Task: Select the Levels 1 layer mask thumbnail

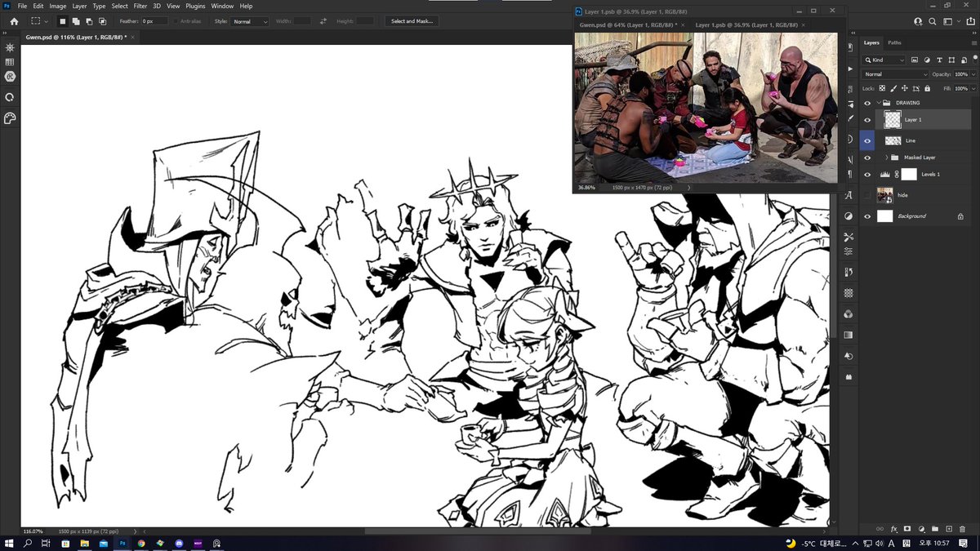Action: coord(909,175)
